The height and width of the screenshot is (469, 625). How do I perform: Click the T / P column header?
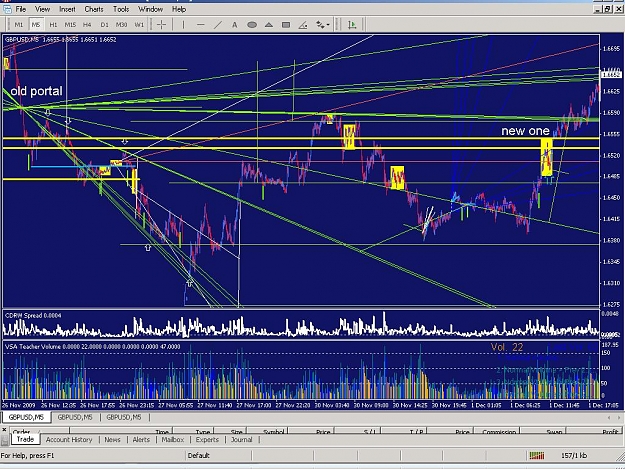(x=404, y=431)
